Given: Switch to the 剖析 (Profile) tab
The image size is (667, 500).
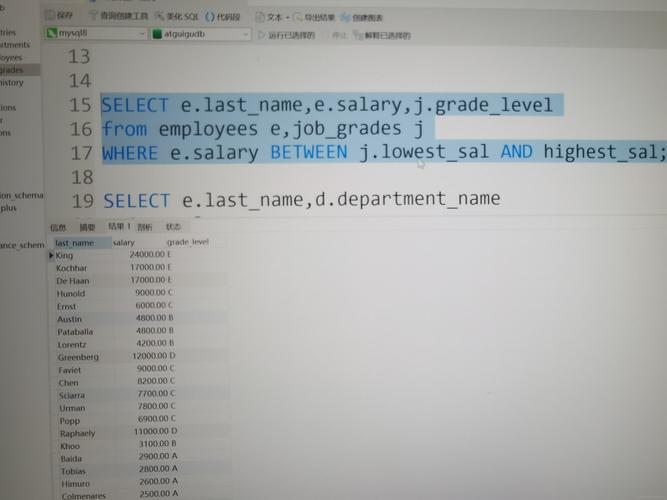Looking at the screenshot, I should (x=145, y=227).
